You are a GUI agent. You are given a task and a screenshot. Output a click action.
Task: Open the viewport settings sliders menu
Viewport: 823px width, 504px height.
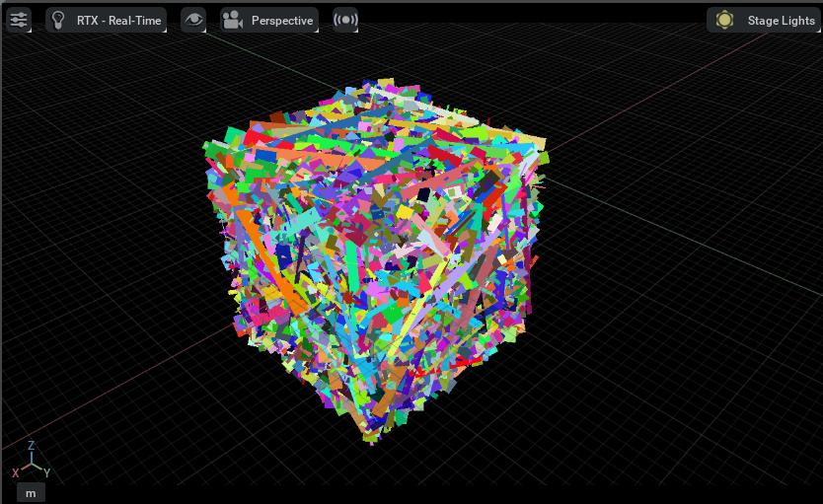(20, 20)
